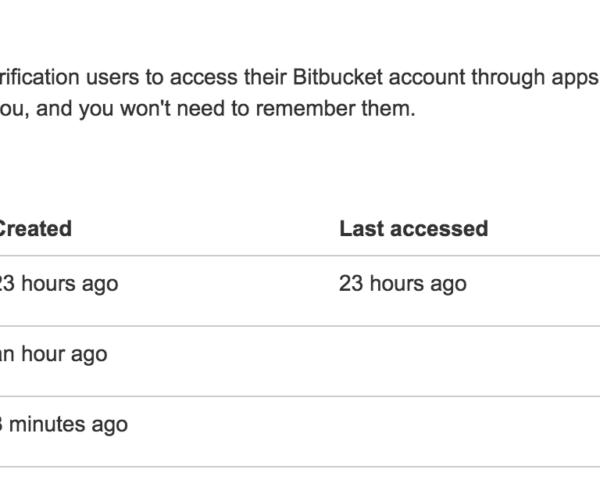Click the description line mentioning remembering them

[x=205, y=108]
